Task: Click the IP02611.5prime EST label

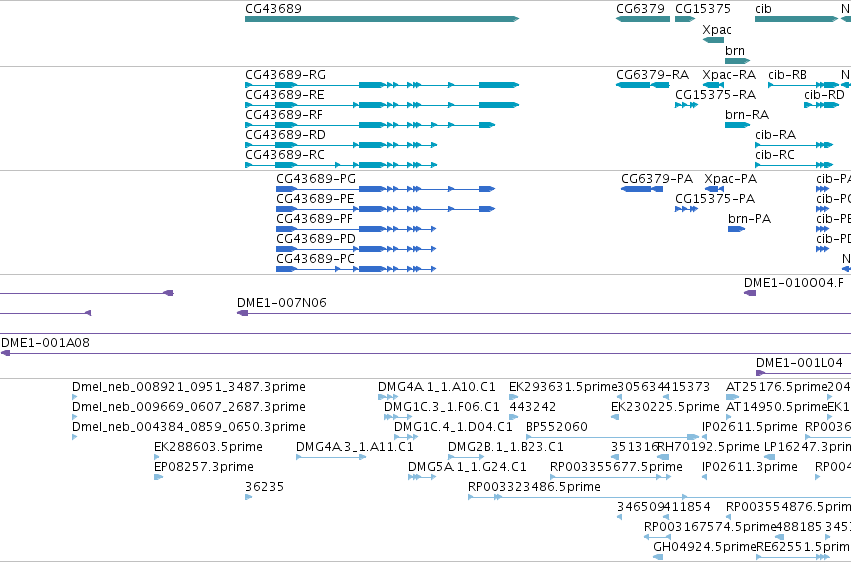Action: coord(750,427)
